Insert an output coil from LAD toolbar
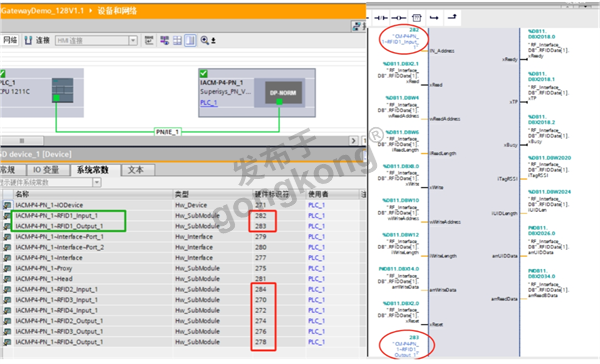The height and width of the screenshot is (364, 600). pyautogui.click(x=399, y=18)
